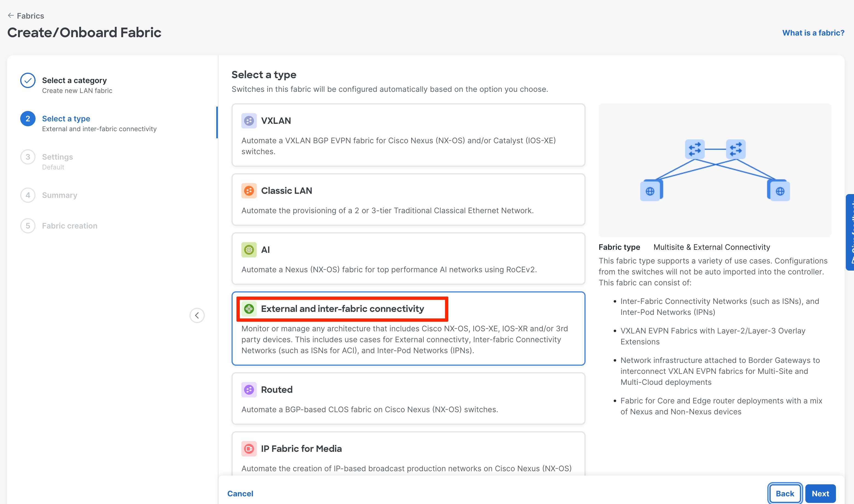This screenshot has height=504, width=854.
Task: Click the IP Fabric for Media icon
Action: pyautogui.click(x=249, y=449)
